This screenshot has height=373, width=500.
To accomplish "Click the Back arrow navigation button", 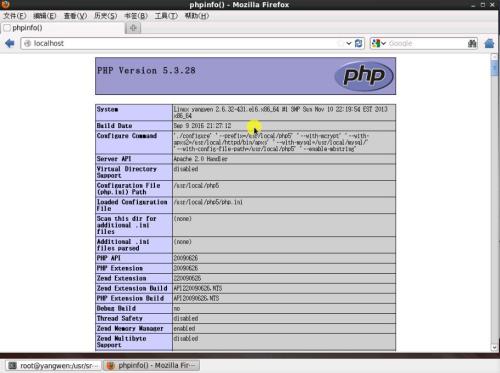I will click(x=10, y=43).
